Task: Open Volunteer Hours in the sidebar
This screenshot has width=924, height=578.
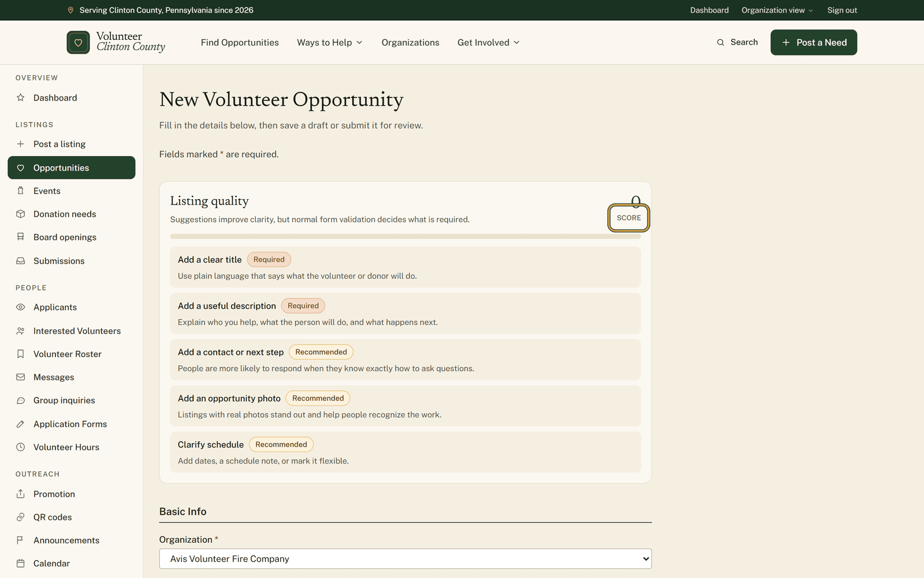Action: point(72,447)
